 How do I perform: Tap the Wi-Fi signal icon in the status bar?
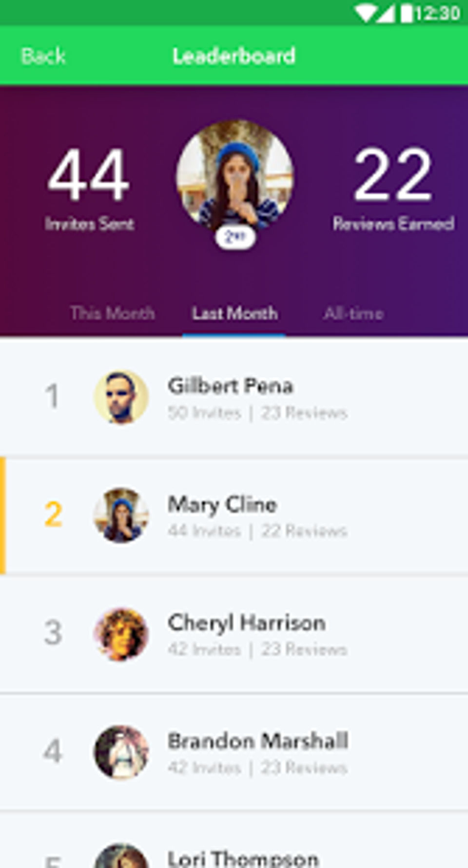(366, 13)
